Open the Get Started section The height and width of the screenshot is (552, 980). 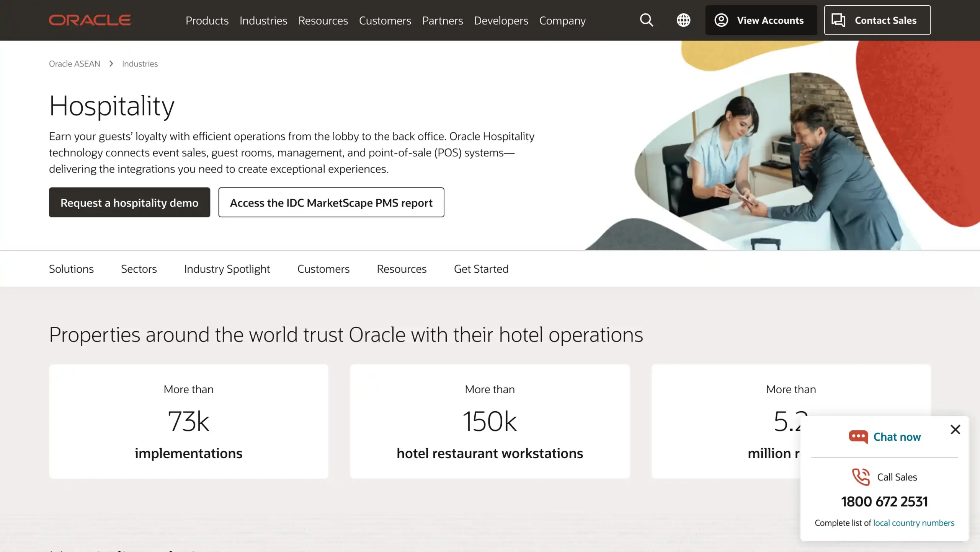pos(481,269)
